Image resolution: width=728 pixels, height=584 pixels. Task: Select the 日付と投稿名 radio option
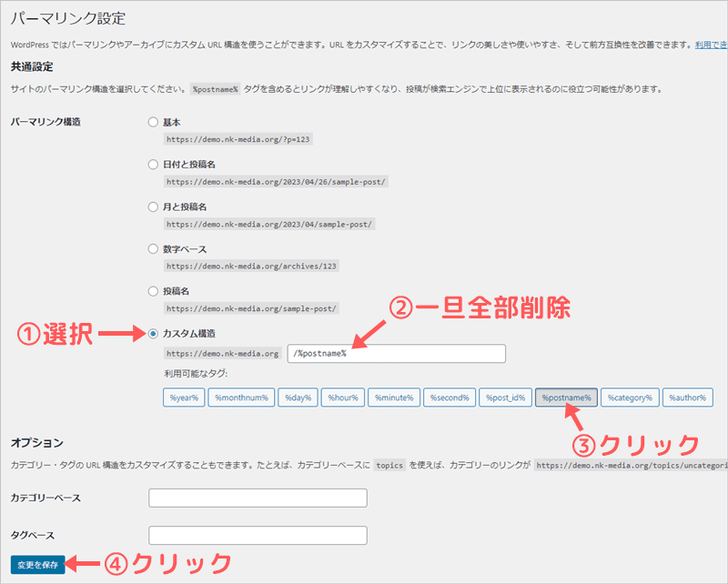[x=153, y=165]
